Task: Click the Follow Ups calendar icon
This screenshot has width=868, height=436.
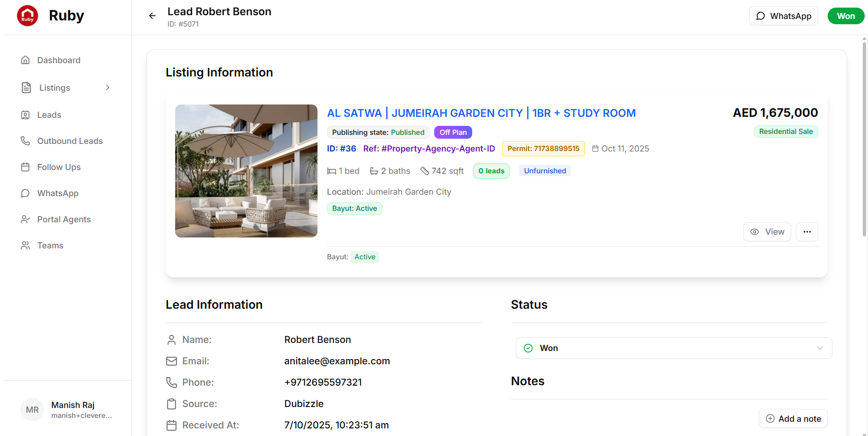Action: click(x=26, y=167)
